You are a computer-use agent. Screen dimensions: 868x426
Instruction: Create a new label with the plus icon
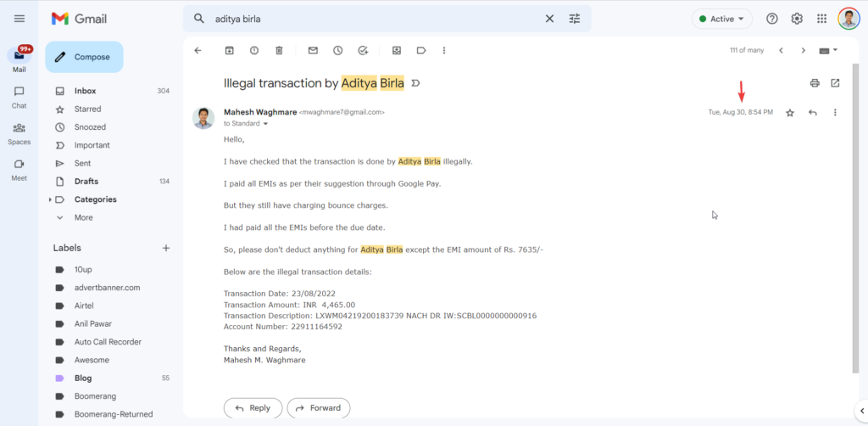tap(165, 248)
